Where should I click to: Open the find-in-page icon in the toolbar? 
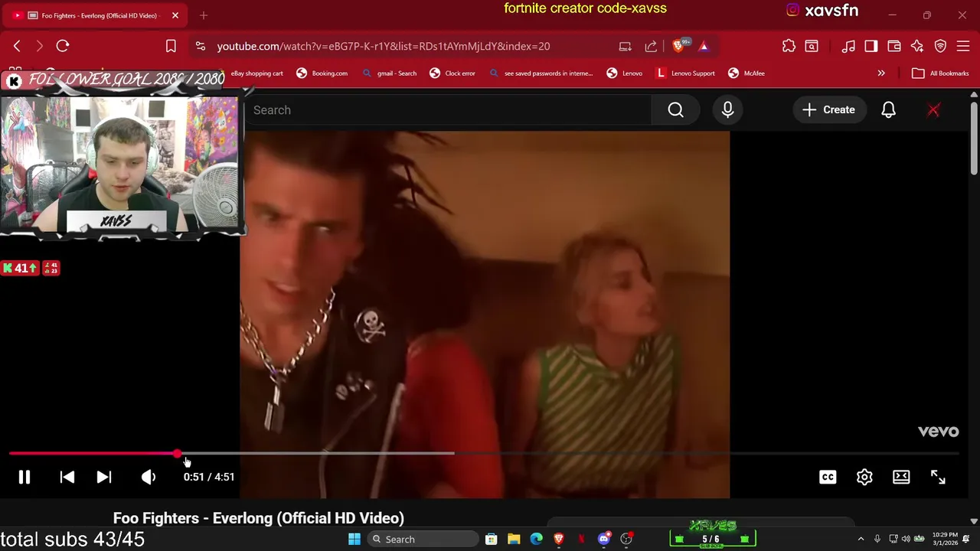[x=812, y=47]
